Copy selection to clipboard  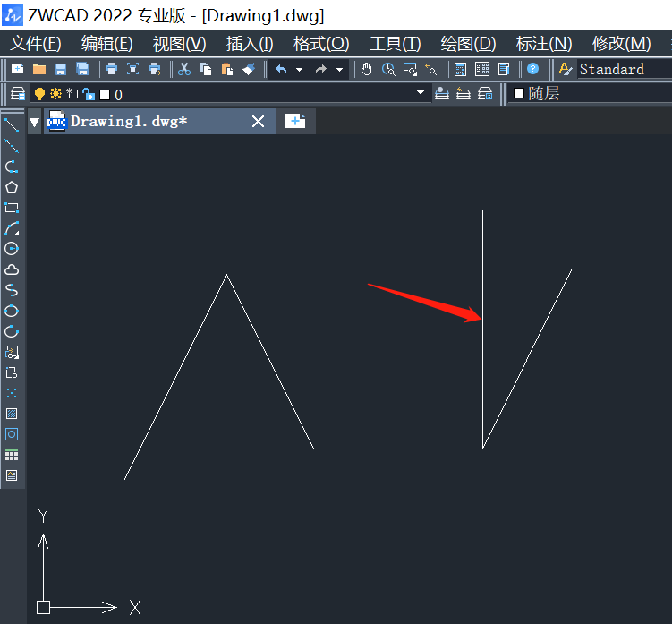tap(206, 69)
